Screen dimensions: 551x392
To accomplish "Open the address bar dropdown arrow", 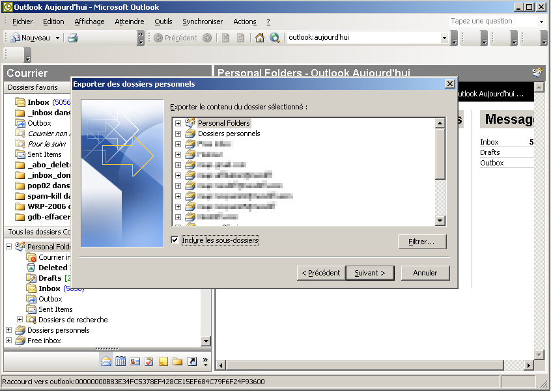I will pos(445,38).
